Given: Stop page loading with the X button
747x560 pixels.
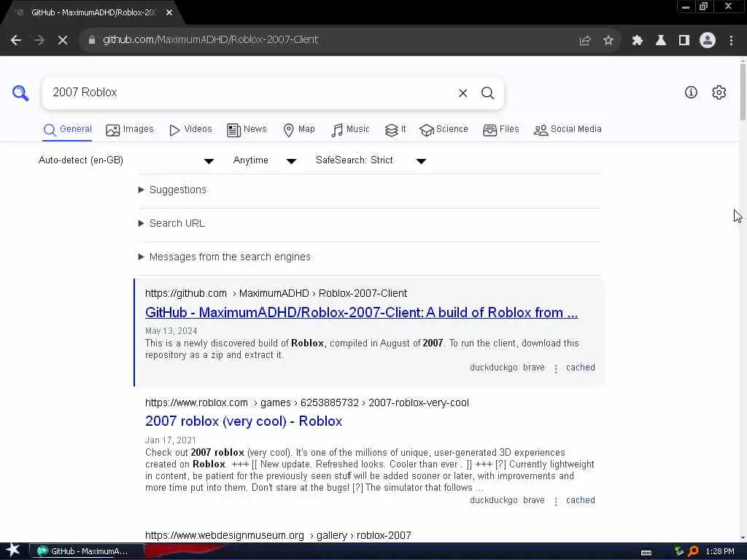Looking at the screenshot, I should pyautogui.click(x=63, y=40).
